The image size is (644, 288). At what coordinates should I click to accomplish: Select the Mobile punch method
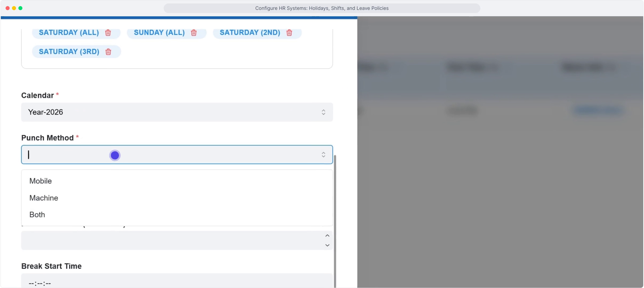pyautogui.click(x=177, y=181)
